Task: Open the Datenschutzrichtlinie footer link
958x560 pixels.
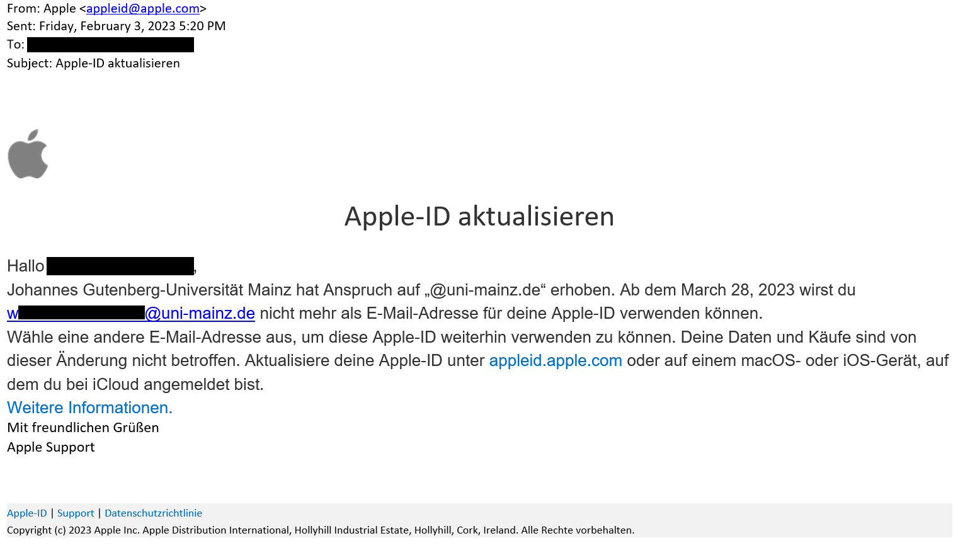Action: [x=153, y=513]
